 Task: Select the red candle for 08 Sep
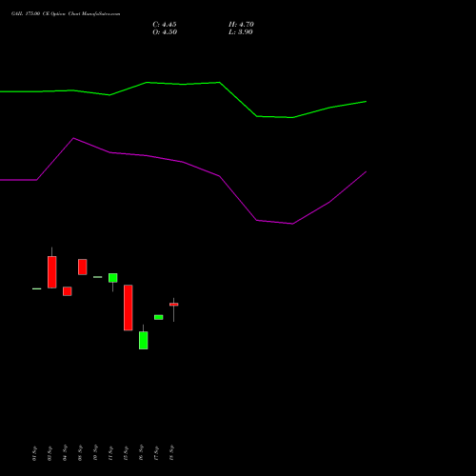click(x=83, y=267)
